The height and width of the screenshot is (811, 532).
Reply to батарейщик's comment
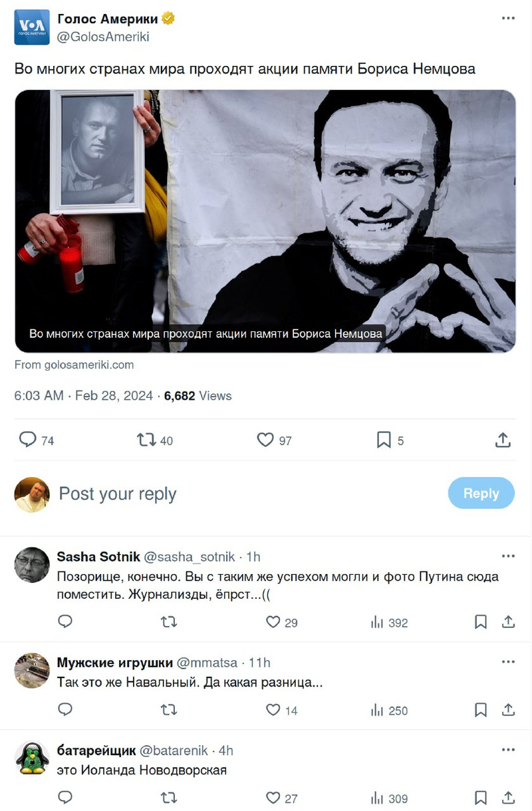pos(65,798)
